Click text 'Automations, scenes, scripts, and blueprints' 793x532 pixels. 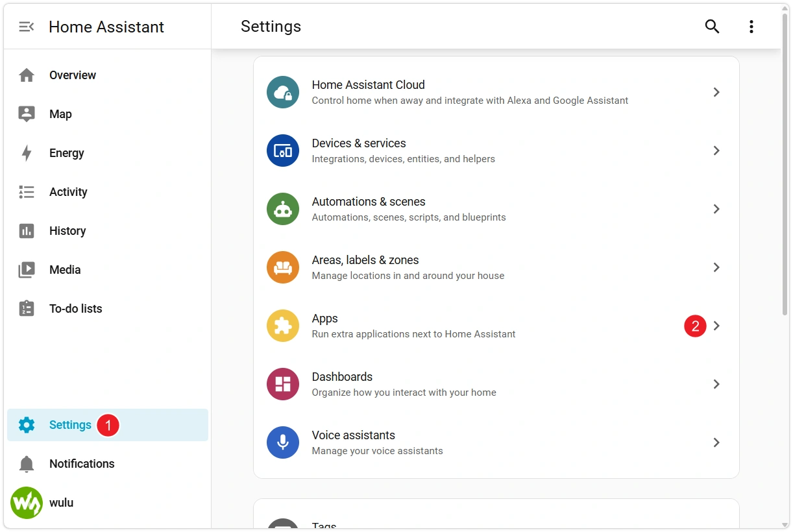(x=409, y=217)
